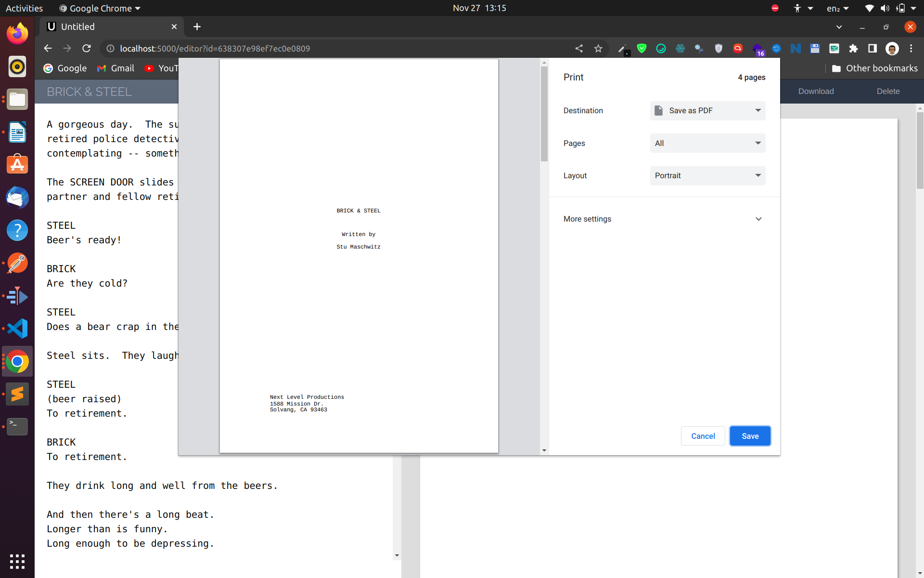
Task: Bookmark this page with the star icon
Action: (598, 48)
